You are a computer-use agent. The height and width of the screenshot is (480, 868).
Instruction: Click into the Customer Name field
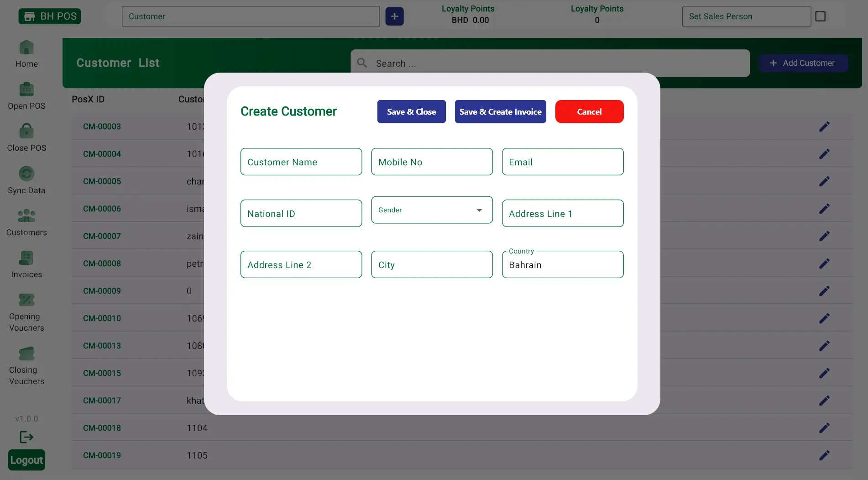pyautogui.click(x=301, y=162)
